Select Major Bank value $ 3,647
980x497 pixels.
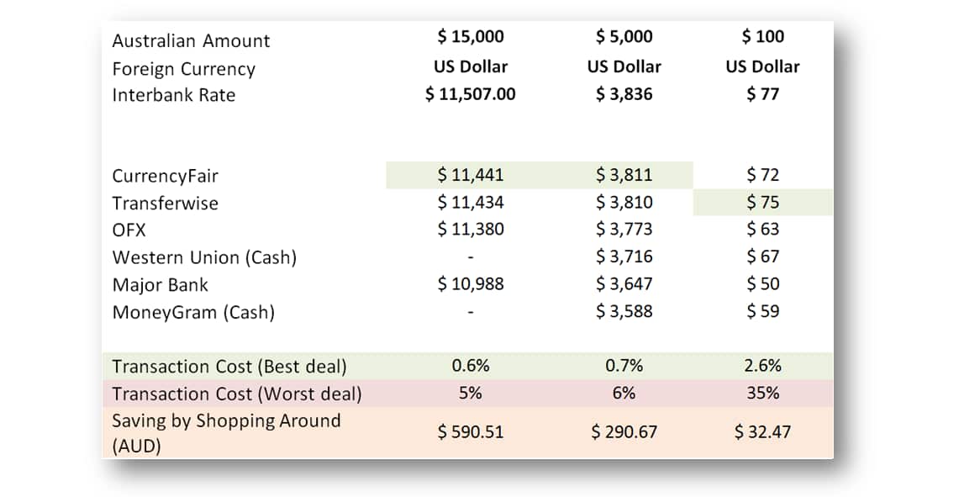pos(624,284)
